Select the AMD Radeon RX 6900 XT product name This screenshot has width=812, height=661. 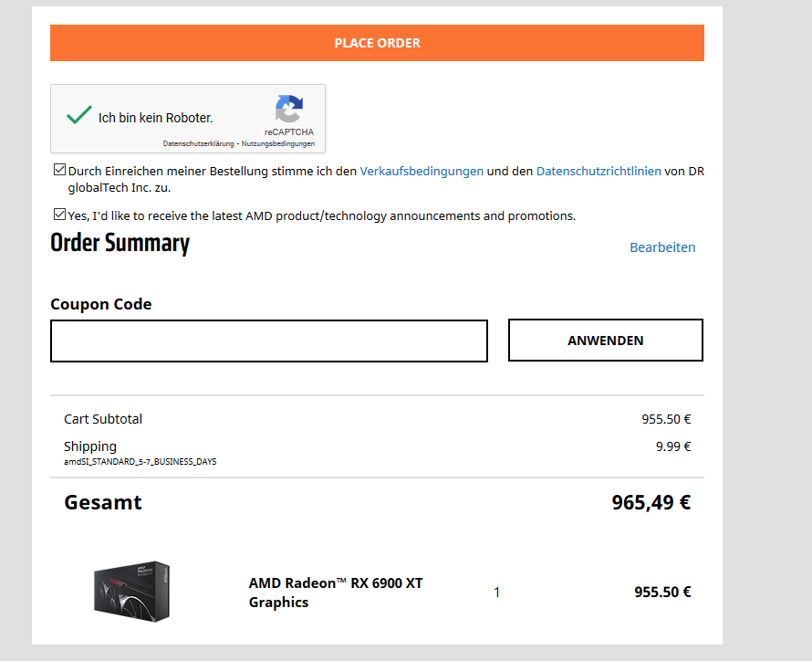pos(336,593)
